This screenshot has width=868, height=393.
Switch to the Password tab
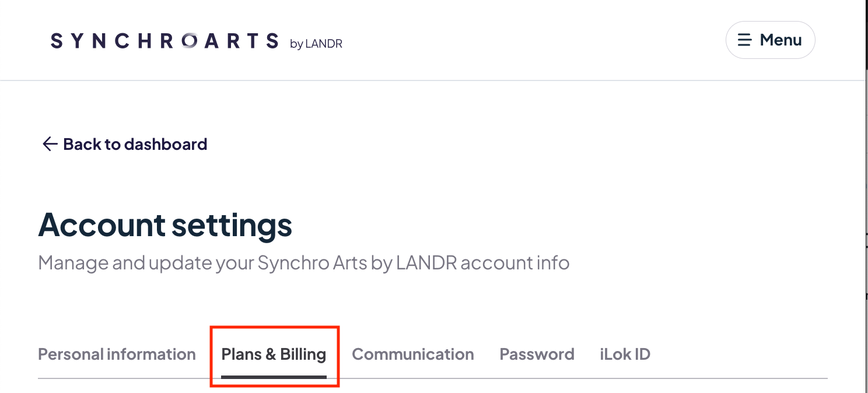pos(537,354)
